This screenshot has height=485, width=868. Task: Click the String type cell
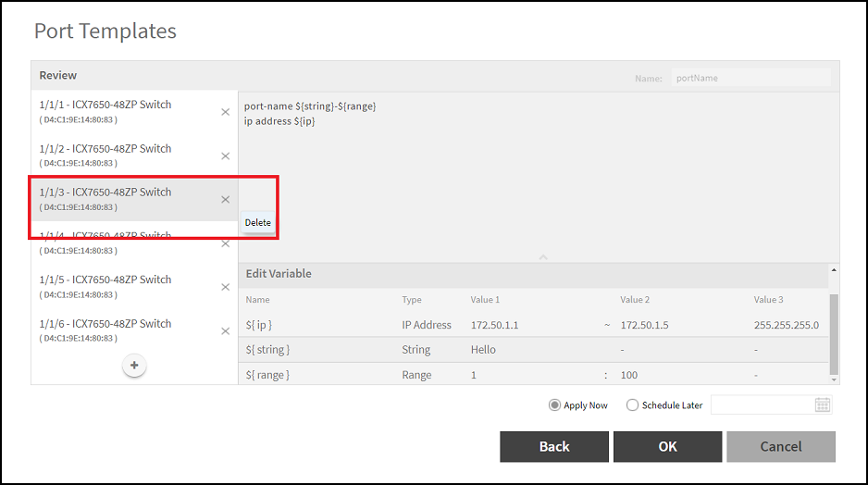pyautogui.click(x=415, y=350)
